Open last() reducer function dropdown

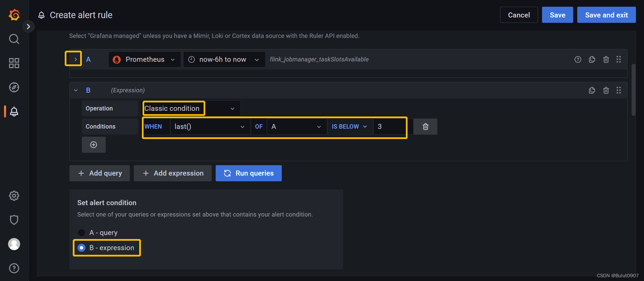pos(210,127)
